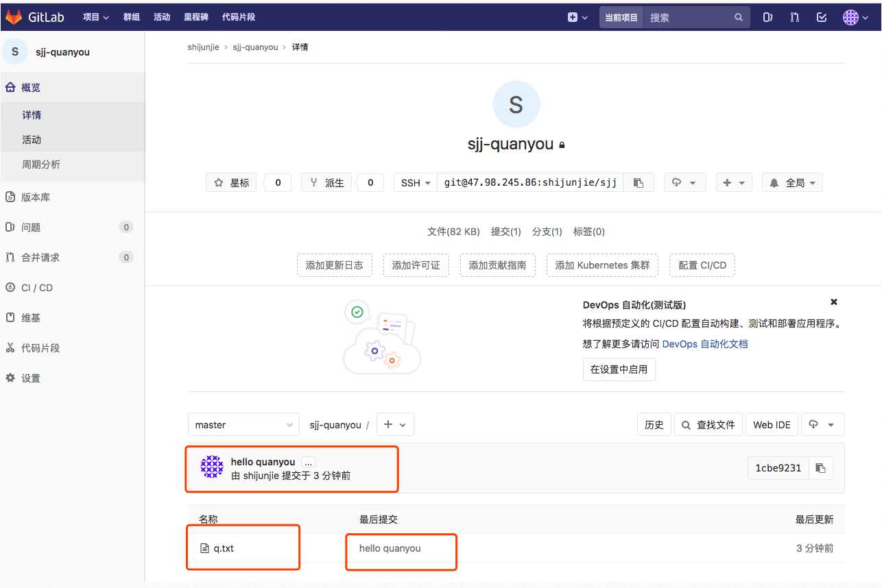Star the project with 星标 button
Screen dimensions: 882x588
coord(231,182)
